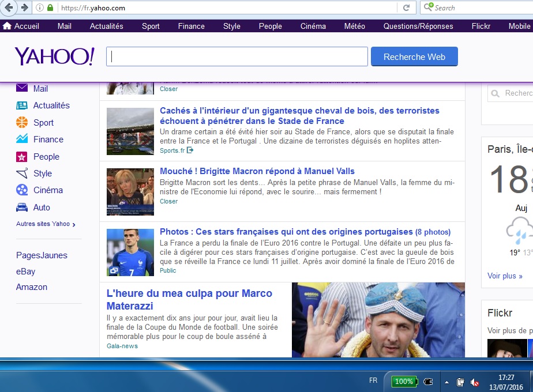Open the Marco Materazzi mea culpa headline
Screen dimensions: 533x392
(x=189, y=299)
